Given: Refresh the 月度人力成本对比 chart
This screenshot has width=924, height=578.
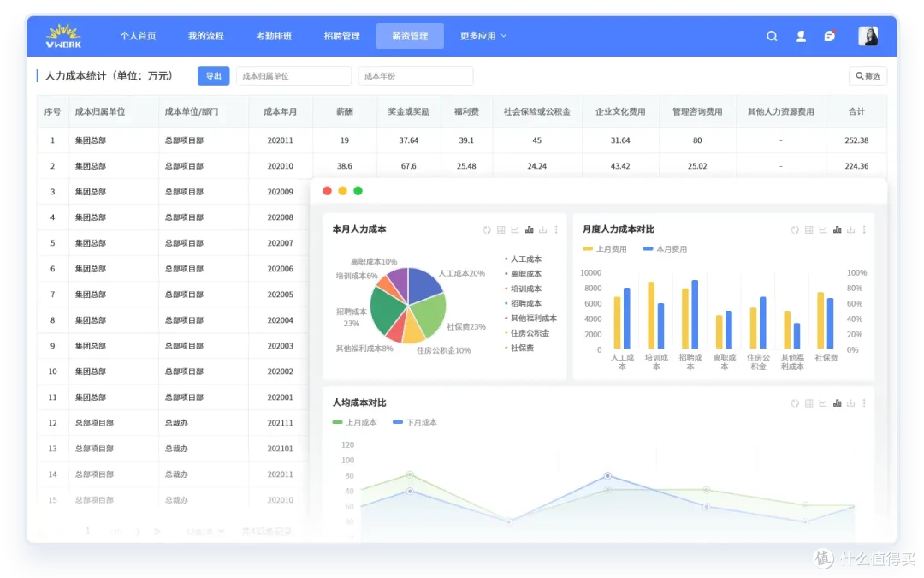Looking at the screenshot, I should (x=795, y=230).
